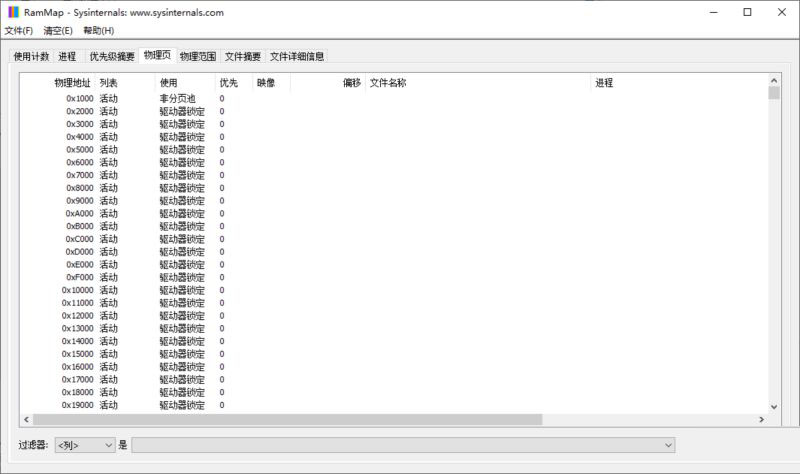The height and width of the screenshot is (474, 800).
Task: Click the 非分页池 usage cell
Action: click(178, 98)
